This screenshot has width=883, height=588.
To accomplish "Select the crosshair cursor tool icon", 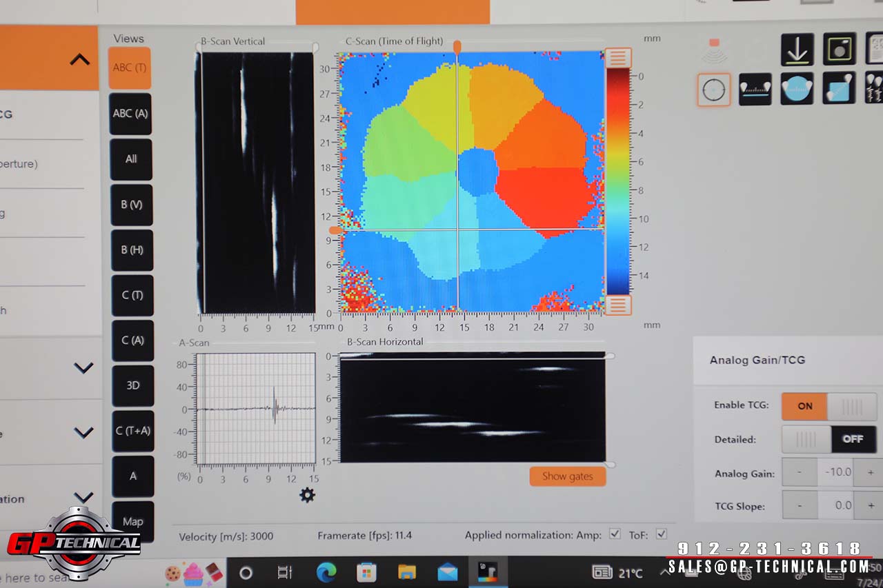I will tap(713, 90).
